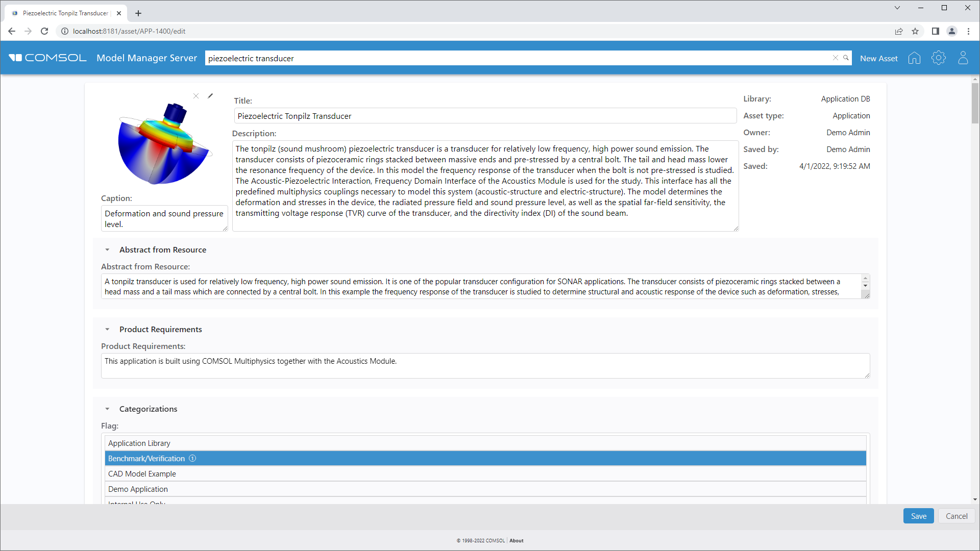Click the info icon next to Benchmark/Verification

[x=192, y=459]
